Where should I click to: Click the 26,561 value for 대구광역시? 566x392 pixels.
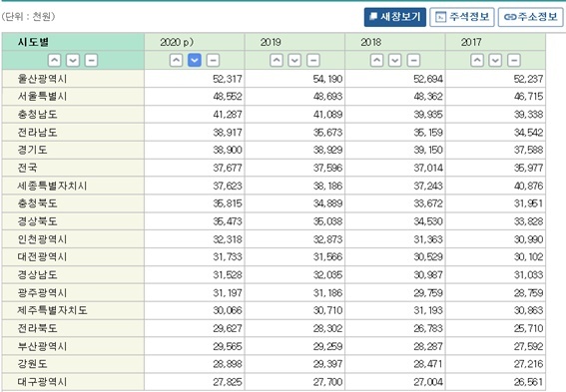pos(528,382)
